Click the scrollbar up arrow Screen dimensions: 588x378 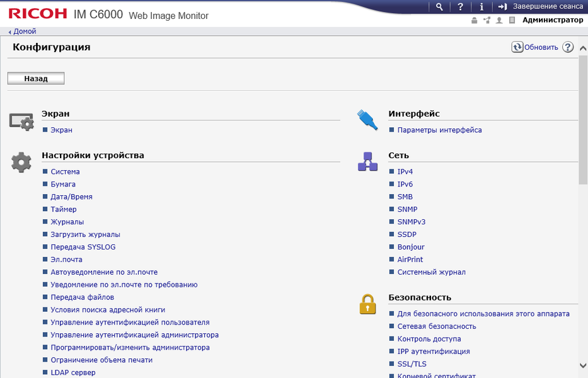[583, 49]
